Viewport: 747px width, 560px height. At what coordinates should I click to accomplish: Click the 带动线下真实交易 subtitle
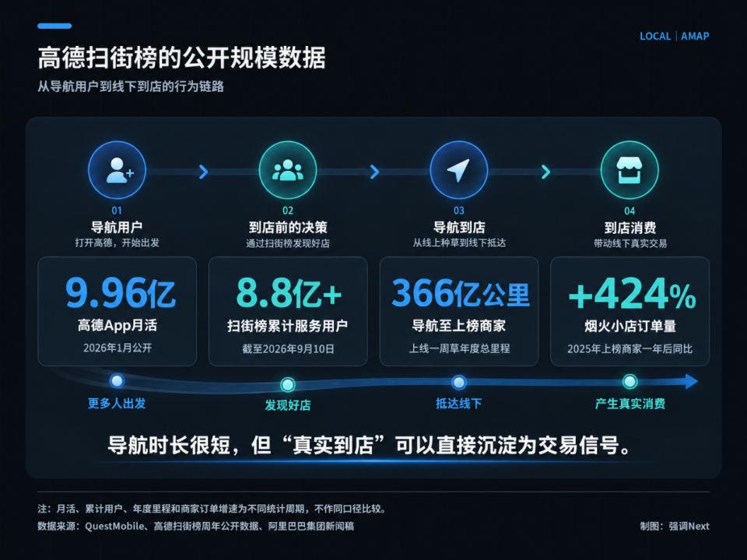(630, 243)
